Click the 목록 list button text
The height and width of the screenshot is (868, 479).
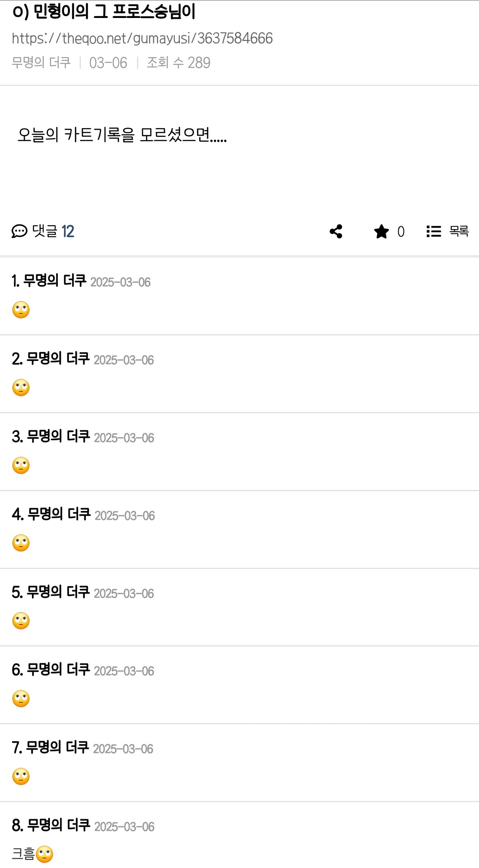(459, 231)
